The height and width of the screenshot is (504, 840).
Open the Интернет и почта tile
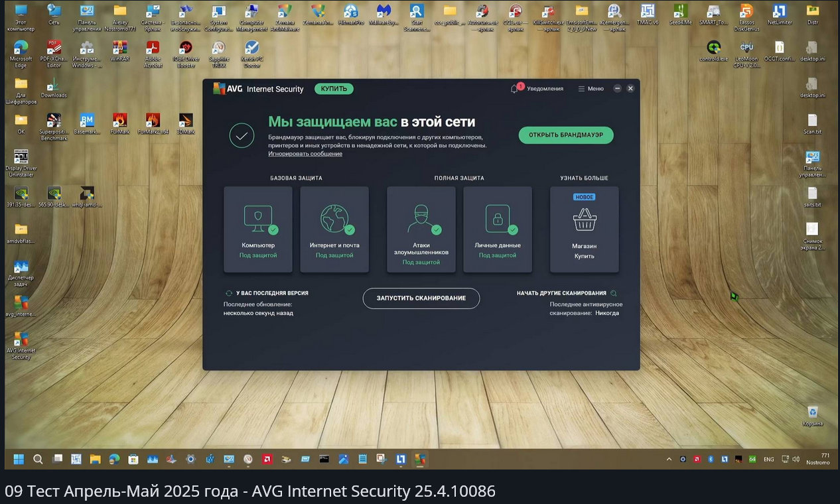click(334, 229)
